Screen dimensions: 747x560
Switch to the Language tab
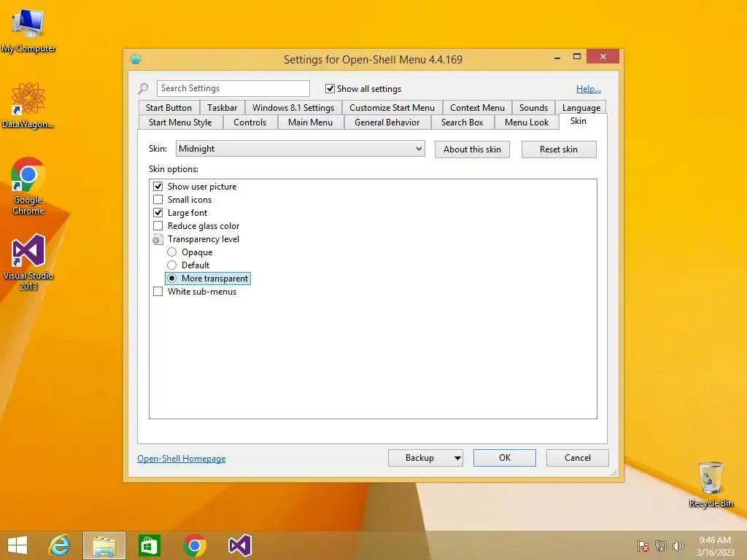point(581,108)
